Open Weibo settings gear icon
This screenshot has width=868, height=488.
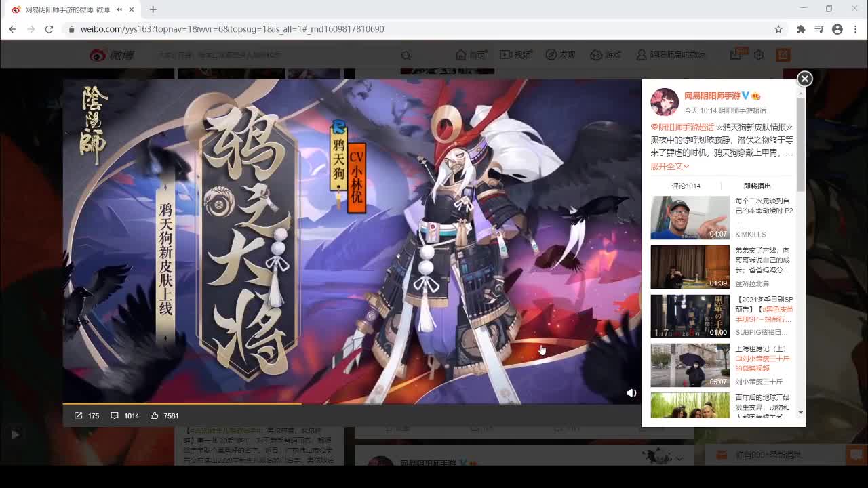(759, 55)
